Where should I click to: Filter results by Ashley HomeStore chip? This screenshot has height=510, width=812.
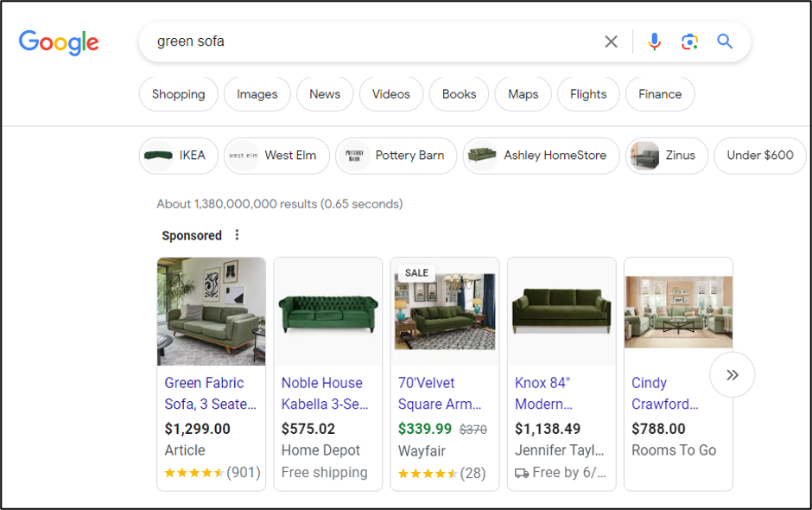pos(541,156)
